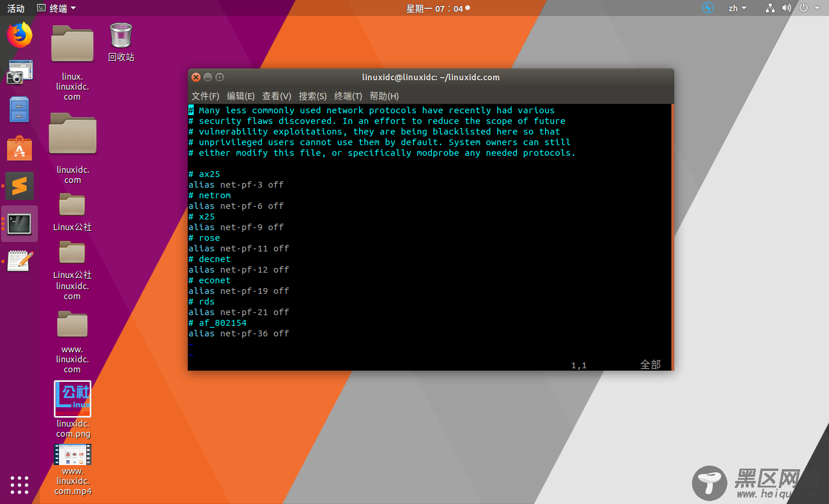Image resolution: width=829 pixels, height=504 pixels.
Task: Open the Files manager dock icon
Action: tap(19, 110)
